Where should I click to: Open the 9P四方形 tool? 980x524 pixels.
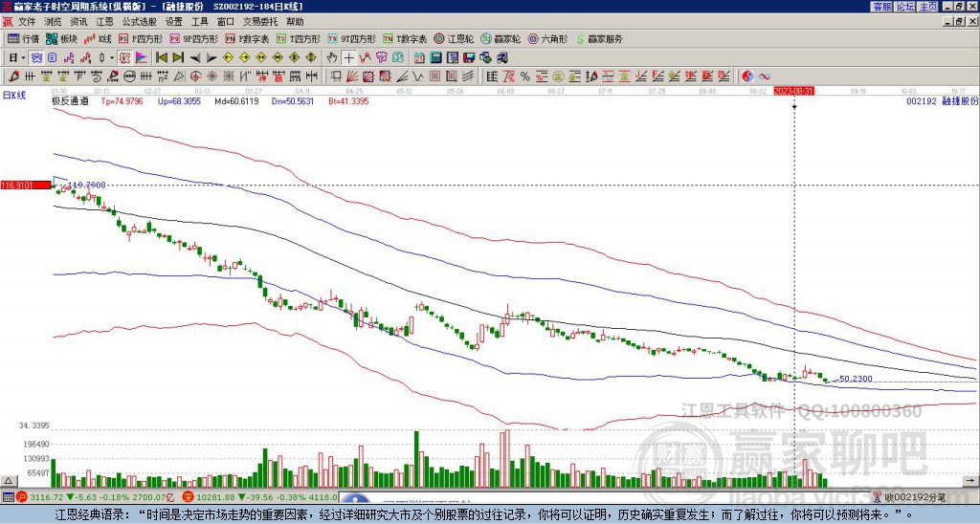point(193,38)
